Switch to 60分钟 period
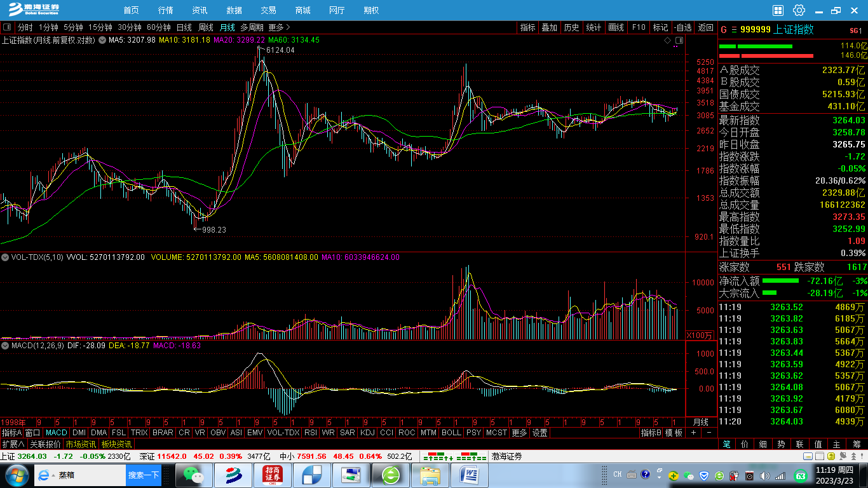This screenshot has height=488, width=868. click(159, 27)
